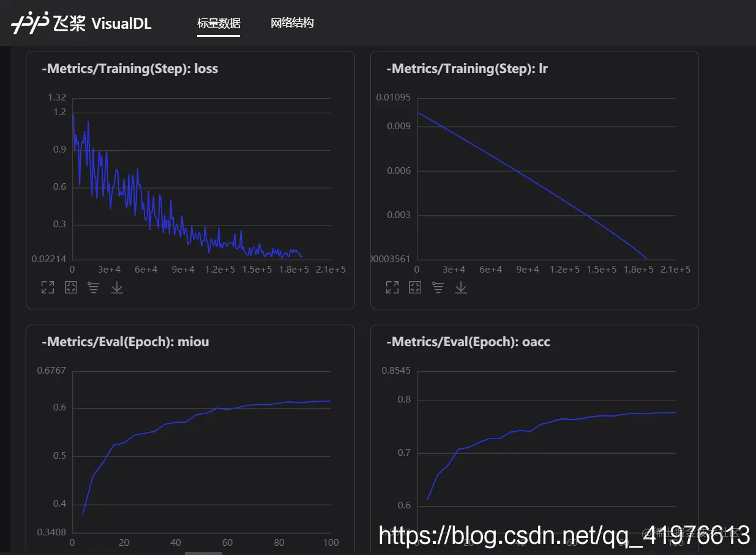Open the list/filter icon under lr chart
756x555 pixels.
[438, 287]
